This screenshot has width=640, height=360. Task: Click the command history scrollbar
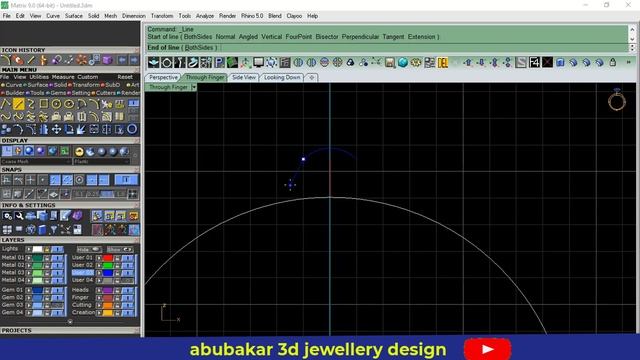click(632, 34)
